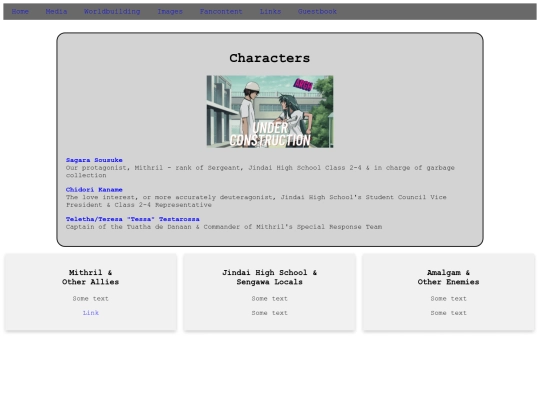This screenshot has width=540, height=405.
Task: Click "Some text" in Mithril card
Action: click(x=91, y=299)
